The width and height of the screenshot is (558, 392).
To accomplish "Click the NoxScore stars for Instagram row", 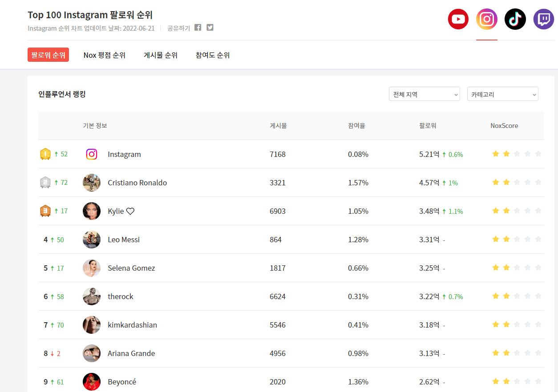I will pyautogui.click(x=517, y=154).
